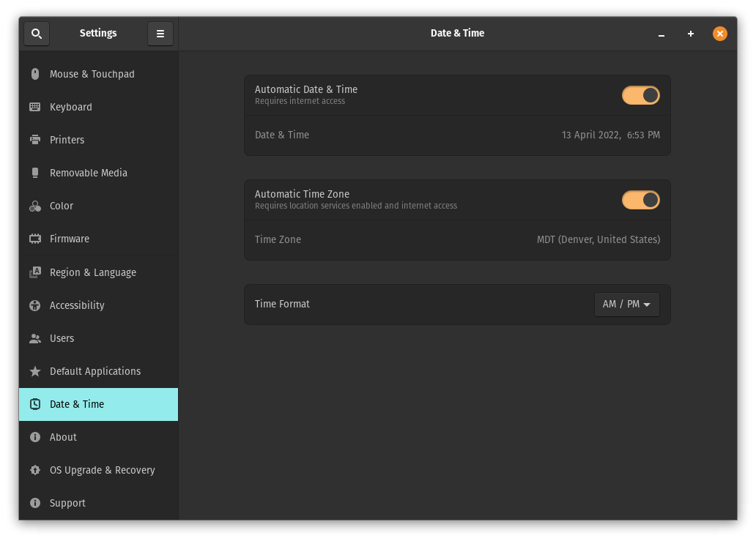This screenshot has width=756, height=541.
Task: Open Default Applications panel
Action: tap(98, 371)
